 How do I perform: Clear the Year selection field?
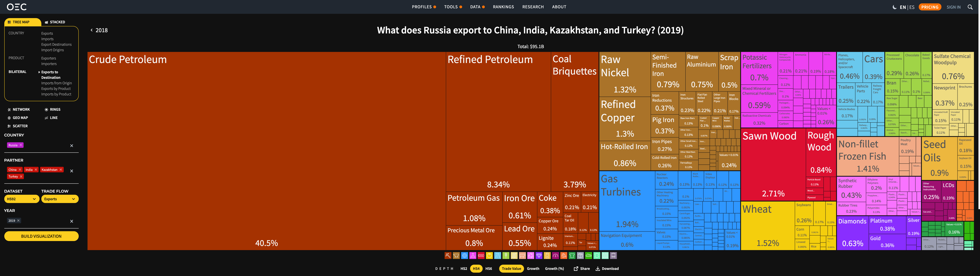click(72, 221)
